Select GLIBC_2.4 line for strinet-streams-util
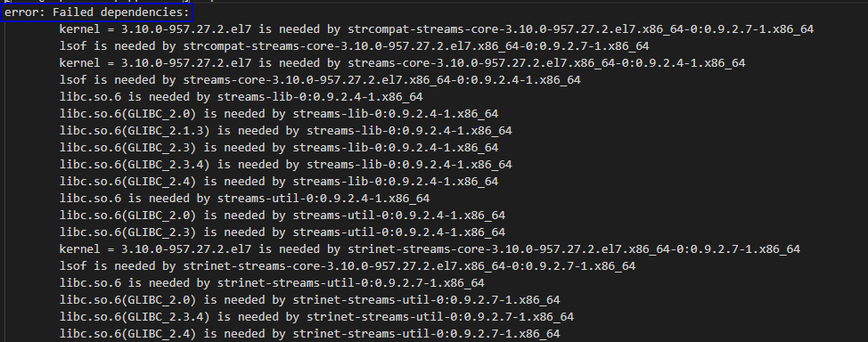Image resolution: width=868 pixels, height=342 pixels. pos(309,334)
